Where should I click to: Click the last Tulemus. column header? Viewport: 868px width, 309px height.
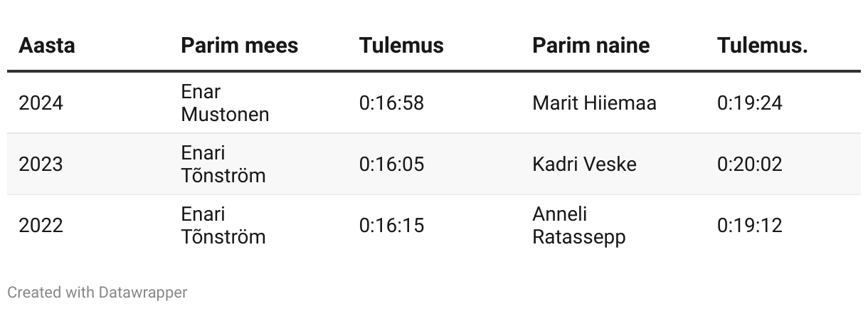[x=763, y=46]
